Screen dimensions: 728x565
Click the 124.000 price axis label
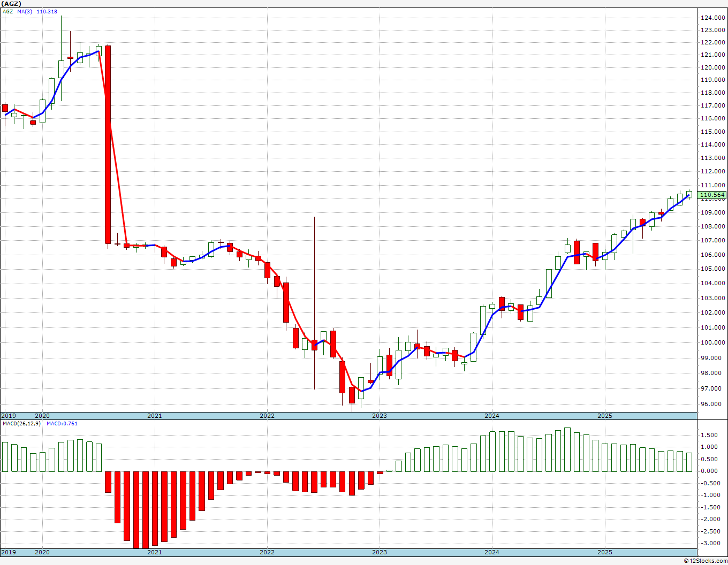click(713, 18)
